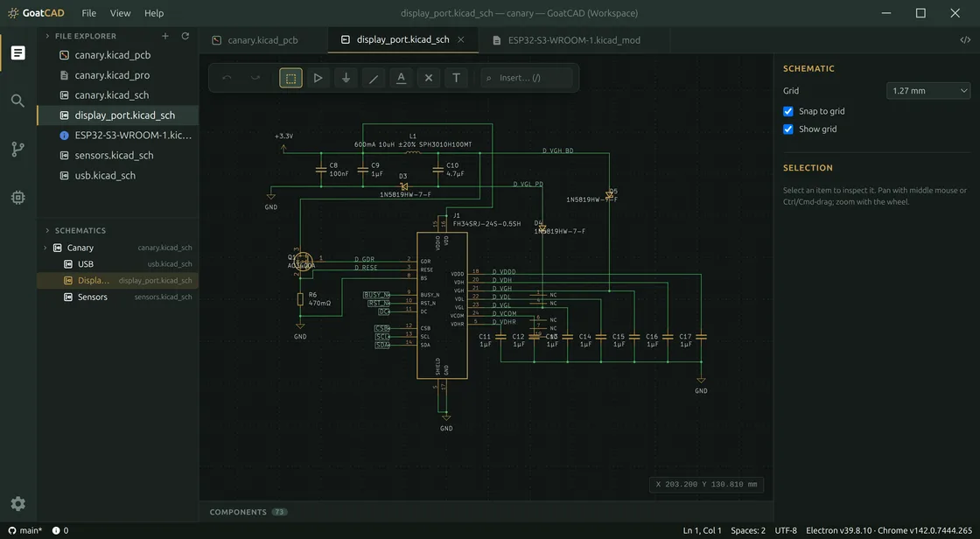The image size is (980, 539).
Task: Select the text T tool
Action: (456, 78)
